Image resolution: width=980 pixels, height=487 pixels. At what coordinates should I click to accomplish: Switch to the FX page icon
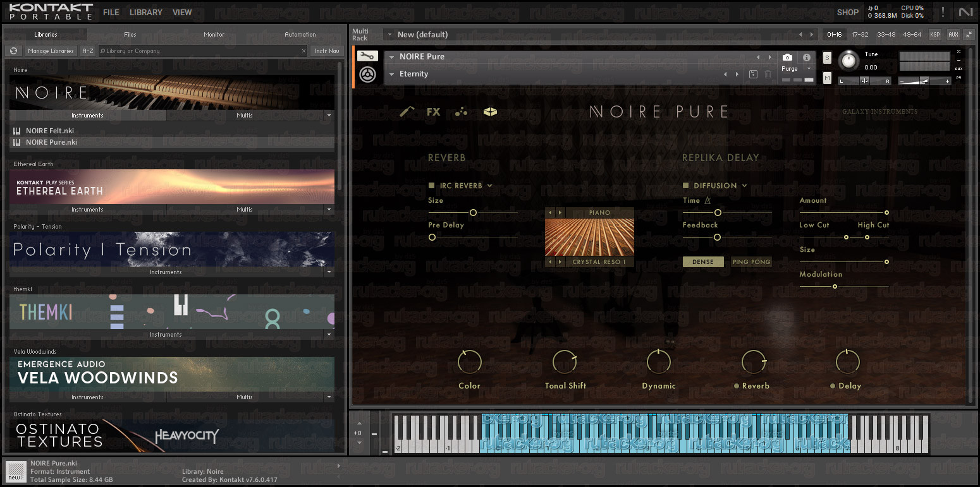tap(433, 112)
